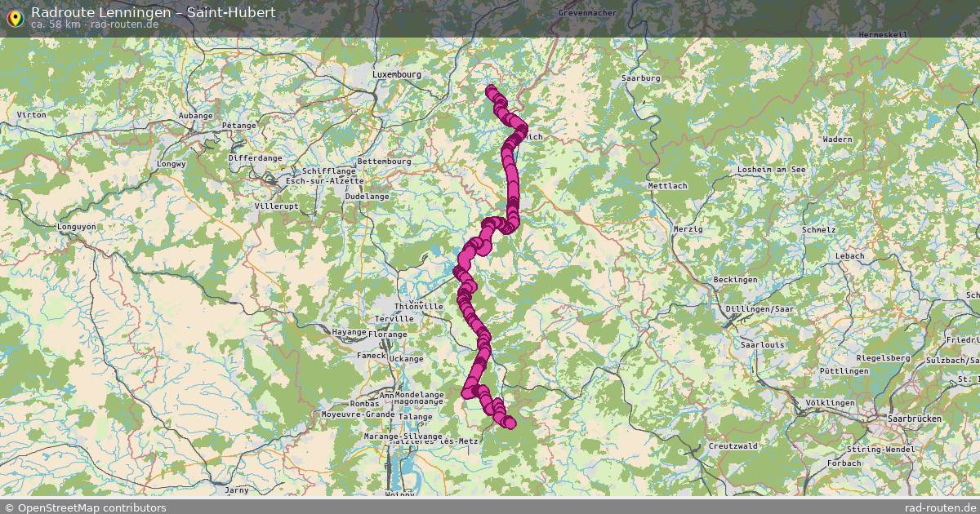Click the Merzig town label
The image size is (980, 514).
[x=688, y=229]
